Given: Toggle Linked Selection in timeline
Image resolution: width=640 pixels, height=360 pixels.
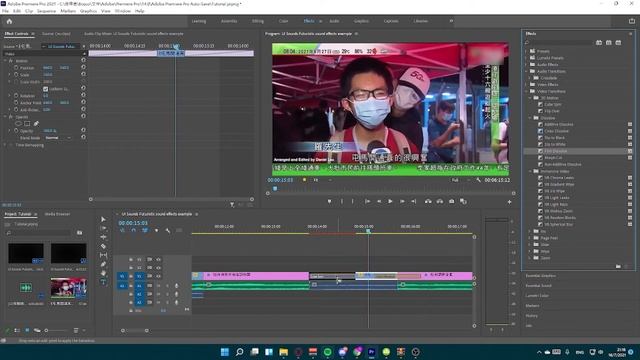Looking at the screenshot, I should click(145, 231).
